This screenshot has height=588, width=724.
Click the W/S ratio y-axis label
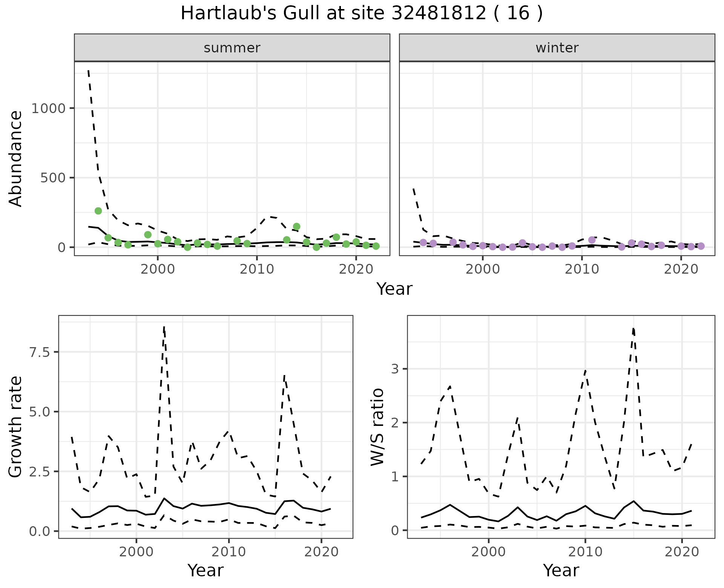377,427
